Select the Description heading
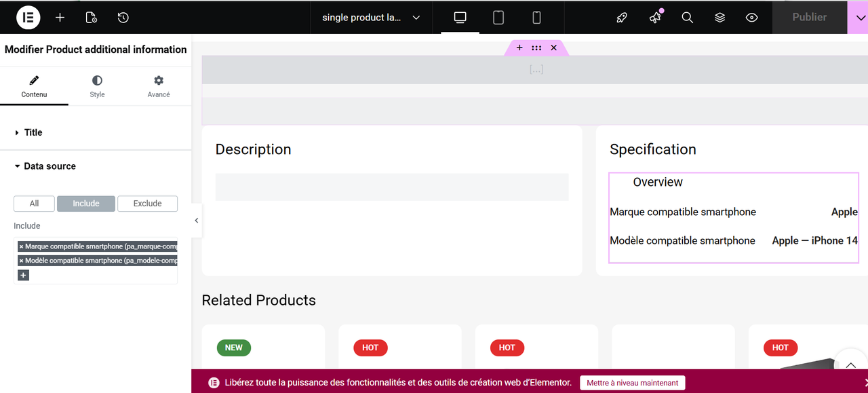 click(x=253, y=149)
